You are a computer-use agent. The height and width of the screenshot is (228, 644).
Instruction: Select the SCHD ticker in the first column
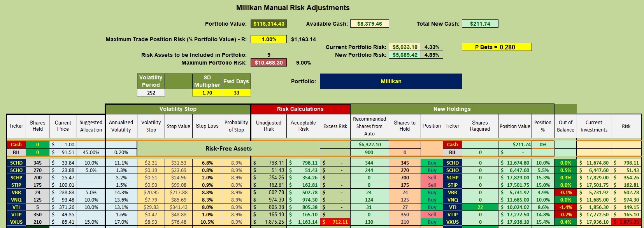(16, 163)
